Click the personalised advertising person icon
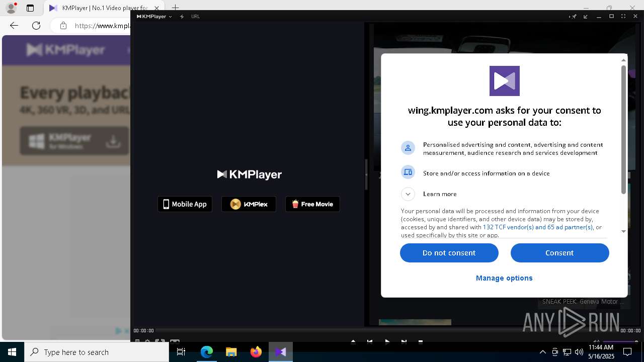Screen dimensions: 644x362 [408, 148]
